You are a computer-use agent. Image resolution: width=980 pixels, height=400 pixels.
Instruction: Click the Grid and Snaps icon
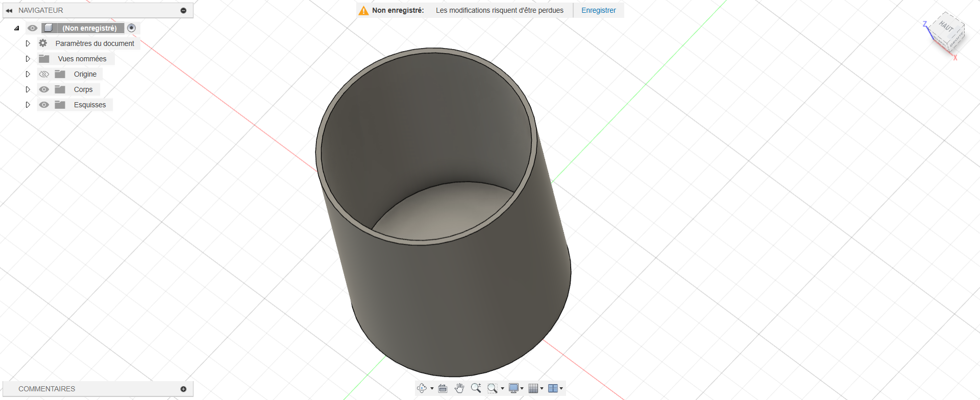(533, 388)
